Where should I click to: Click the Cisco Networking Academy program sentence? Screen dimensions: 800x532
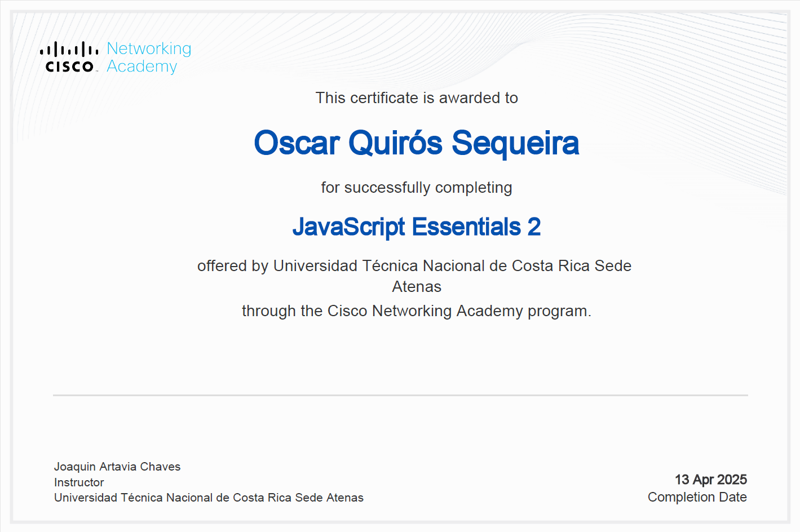click(416, 311)
